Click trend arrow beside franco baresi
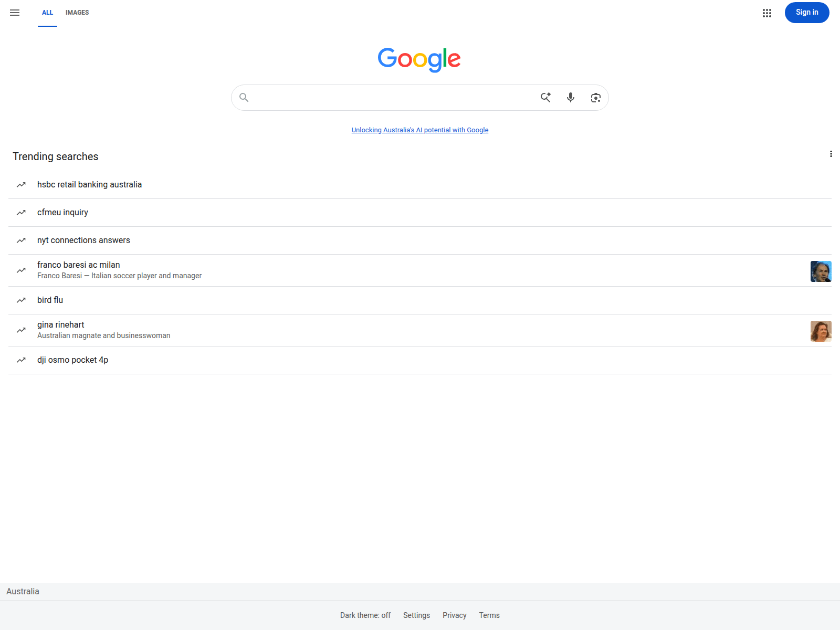Viewport: 840px width, 630px height. coord(21,270)
